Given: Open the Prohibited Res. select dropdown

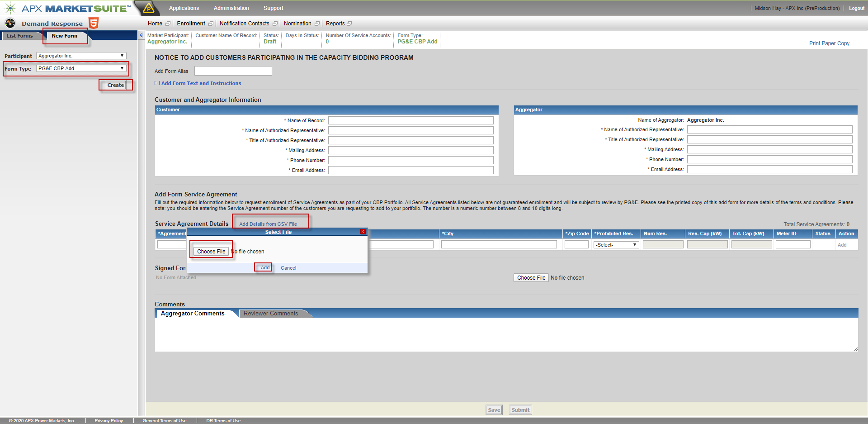Looking at the screenshot, I should [616, 245].
